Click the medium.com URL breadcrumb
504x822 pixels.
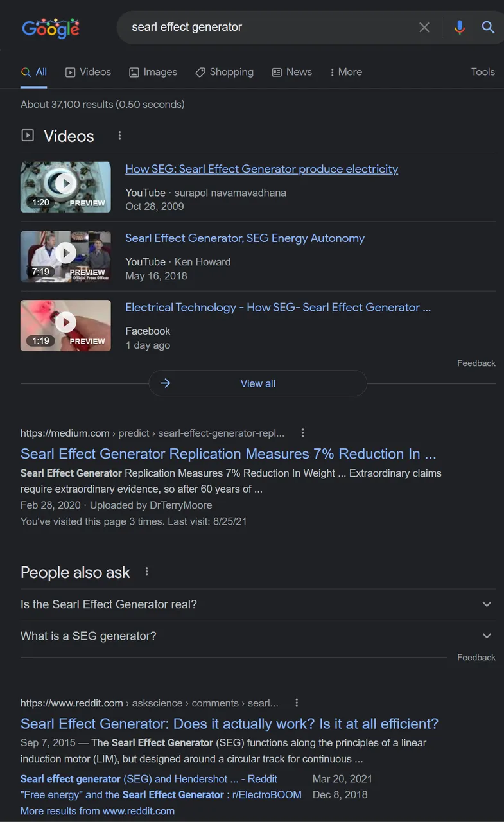coord(152,433)
